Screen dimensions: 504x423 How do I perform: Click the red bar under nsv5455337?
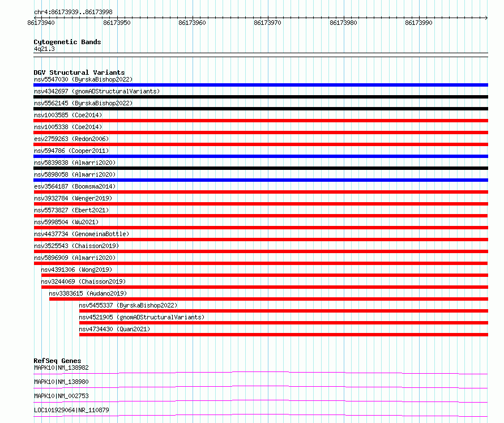point(284,311)
